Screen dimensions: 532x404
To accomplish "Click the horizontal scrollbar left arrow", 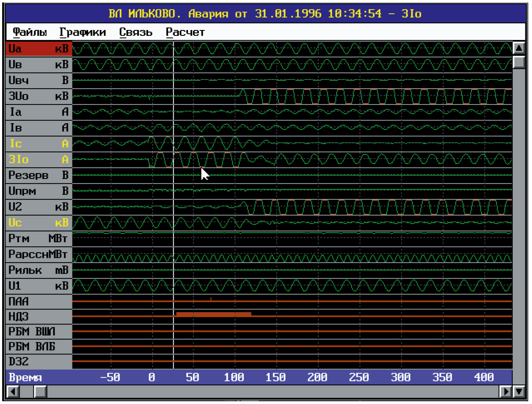I will 13,392.
